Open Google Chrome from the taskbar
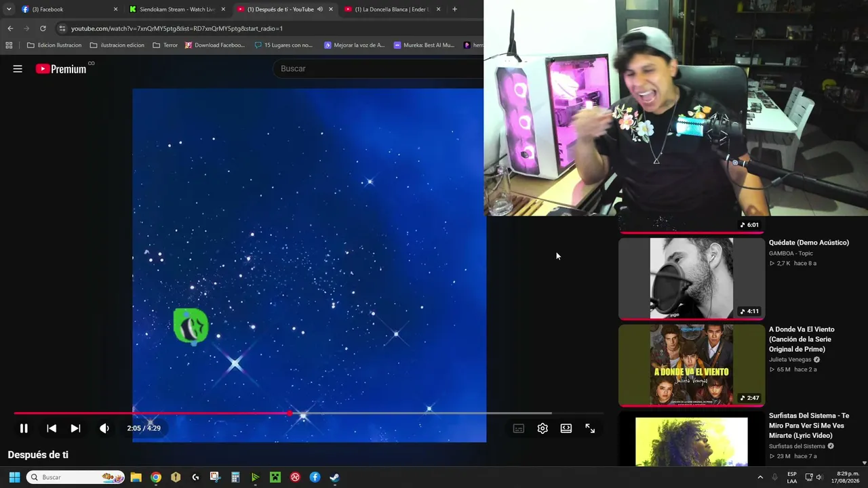Image resolution: width=868 pixels, height=488 pixels. (156, 477)
